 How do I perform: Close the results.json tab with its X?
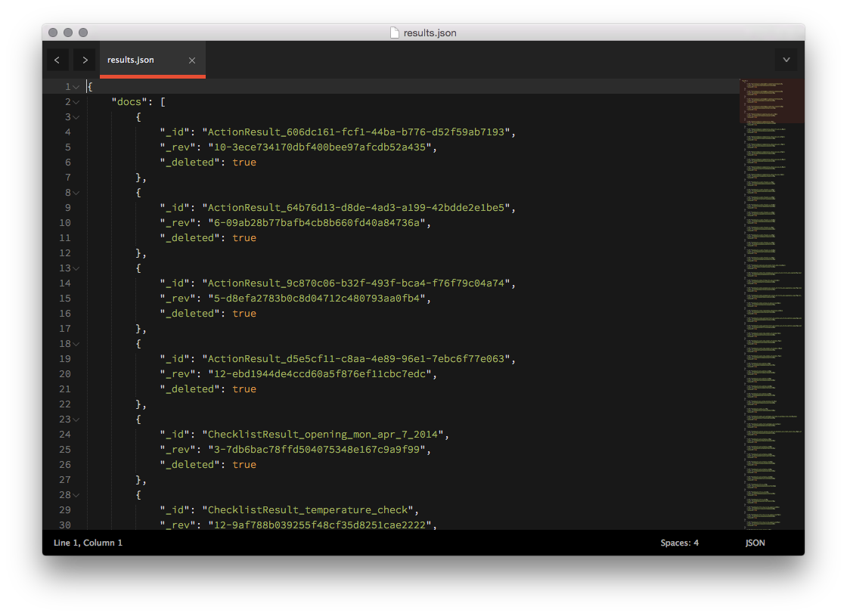(x=191, y=60)
